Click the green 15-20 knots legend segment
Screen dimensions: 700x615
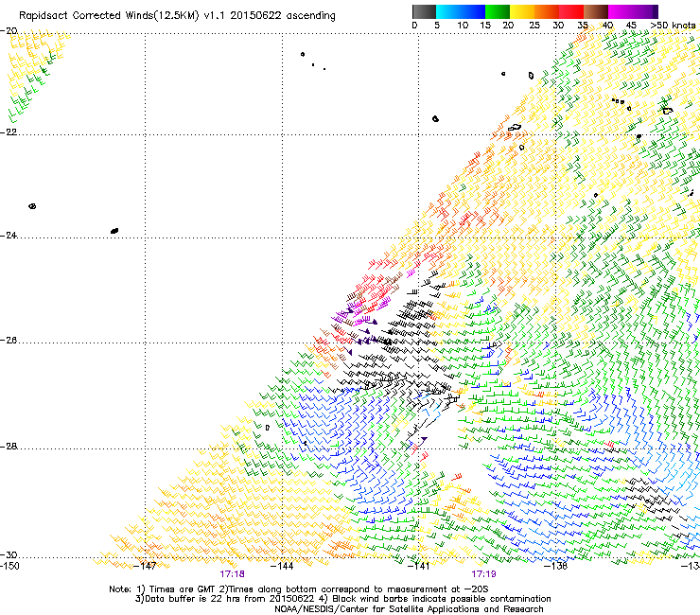[x=498, y=11]
